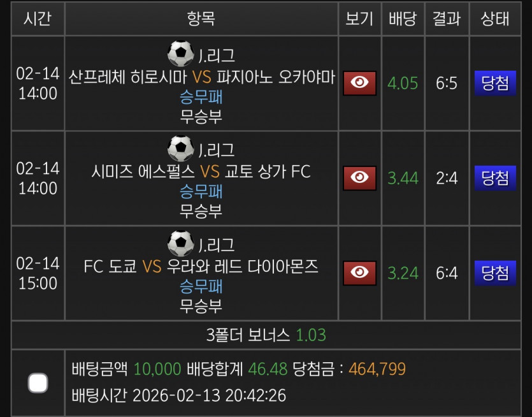This screenshot has height=417, width=532.
Task: Click the 당첨 status badge for Shimizu match
Action: [x=495, y=178]
